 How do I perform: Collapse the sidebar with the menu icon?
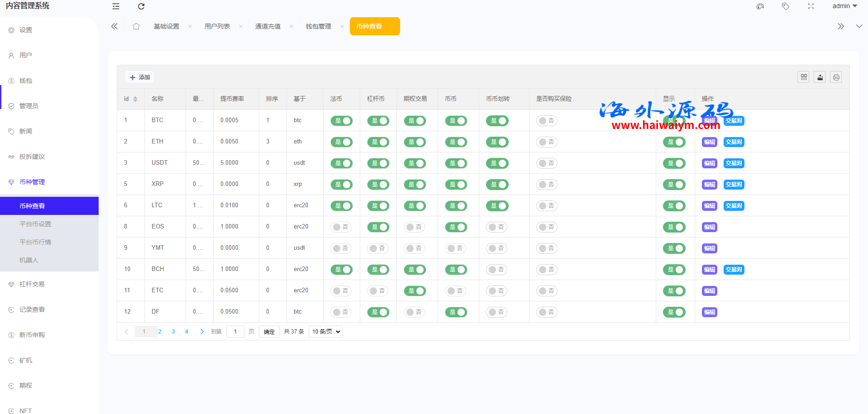(116, 6)
